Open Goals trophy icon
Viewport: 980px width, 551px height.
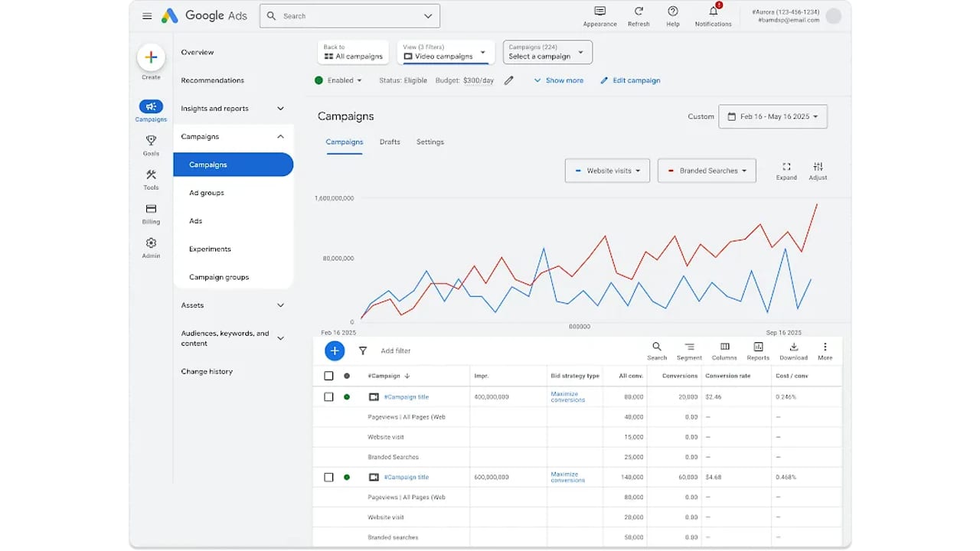point(151,141)
